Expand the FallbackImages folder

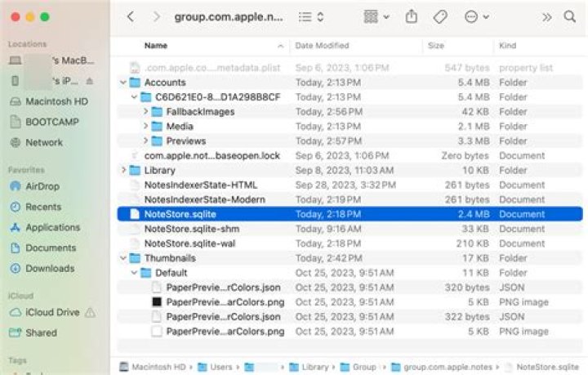click(146, 111)
